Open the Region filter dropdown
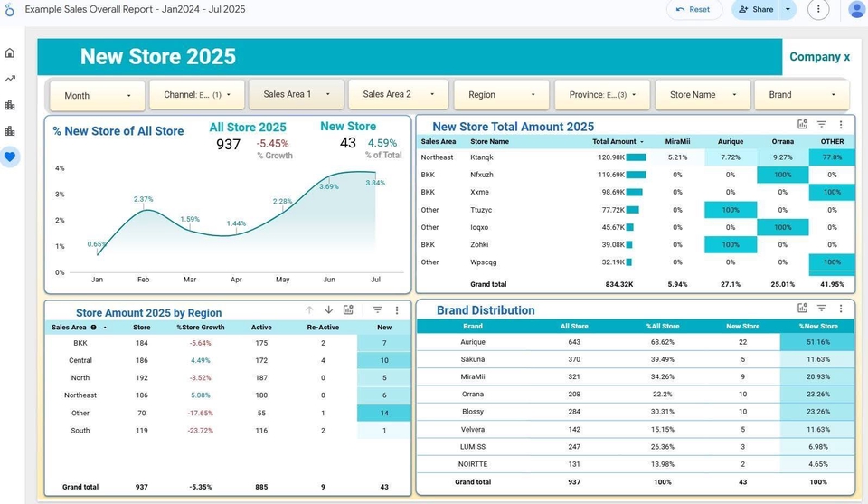 [x=501, y=95]
